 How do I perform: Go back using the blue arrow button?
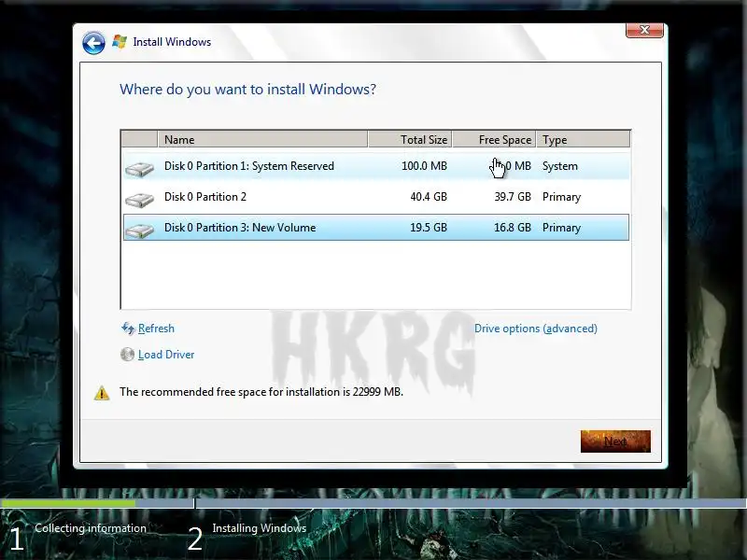coord(93,43)
